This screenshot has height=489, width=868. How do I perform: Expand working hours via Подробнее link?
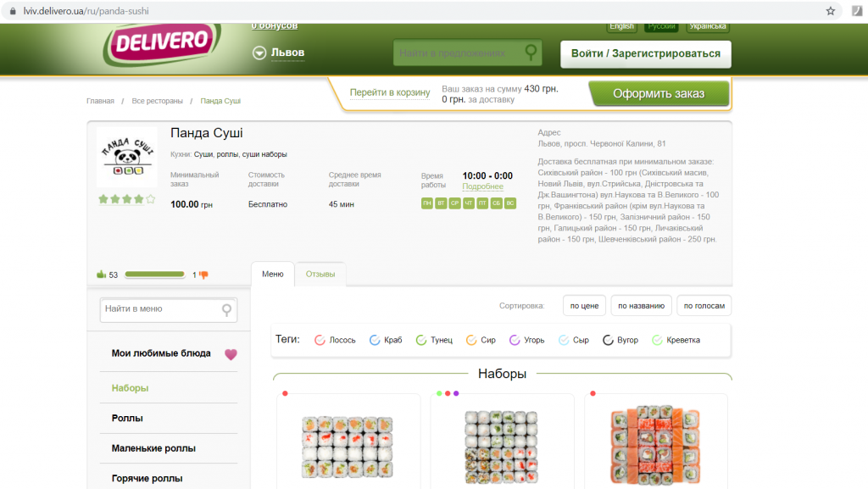coord(482,186)
